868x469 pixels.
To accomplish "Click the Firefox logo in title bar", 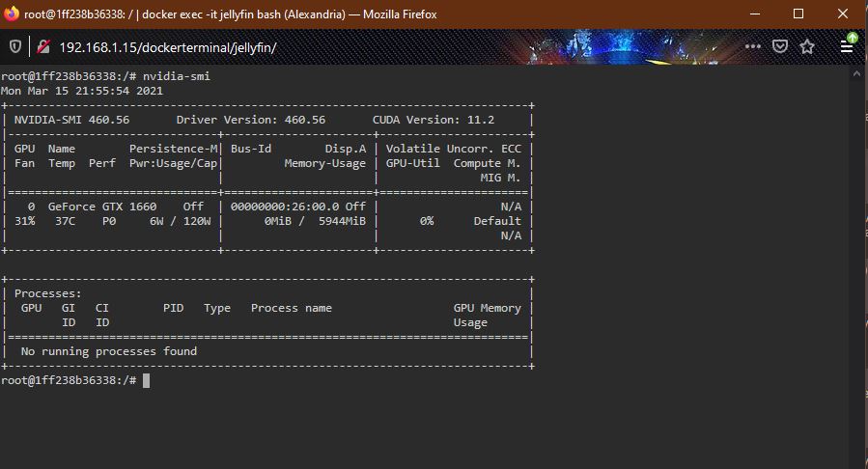I will coord(11,14).
